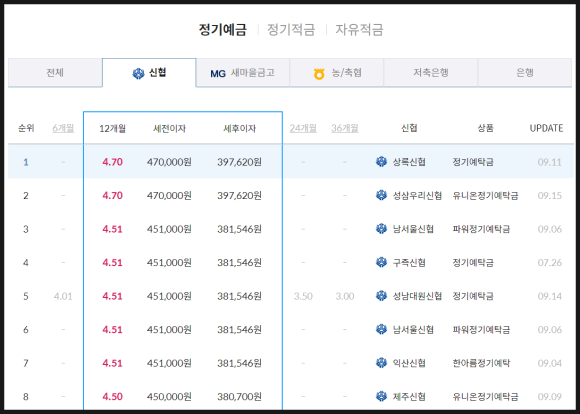Click the 신협 logo beside 제주신협

point(381,396)
